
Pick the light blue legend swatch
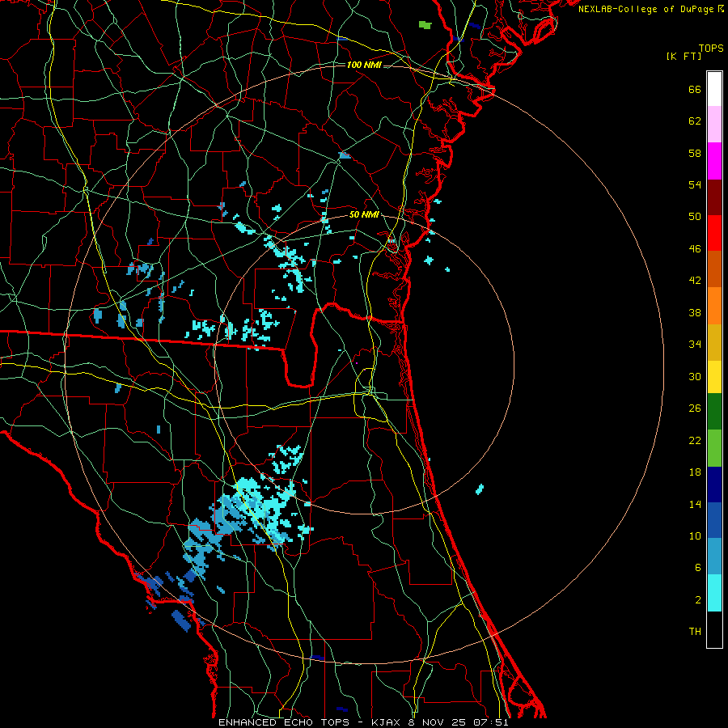coord(714,557)
